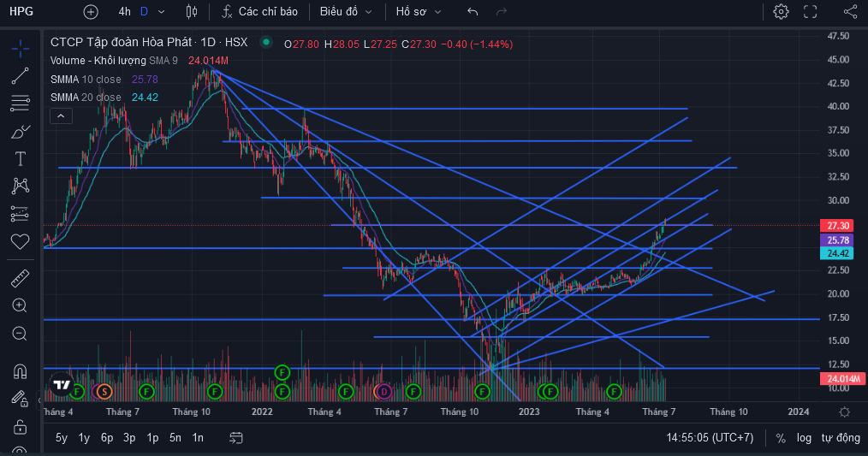The image size is (868, 456).
Task: Click the zoom out magnifier
Action: (x=21, y=334)
